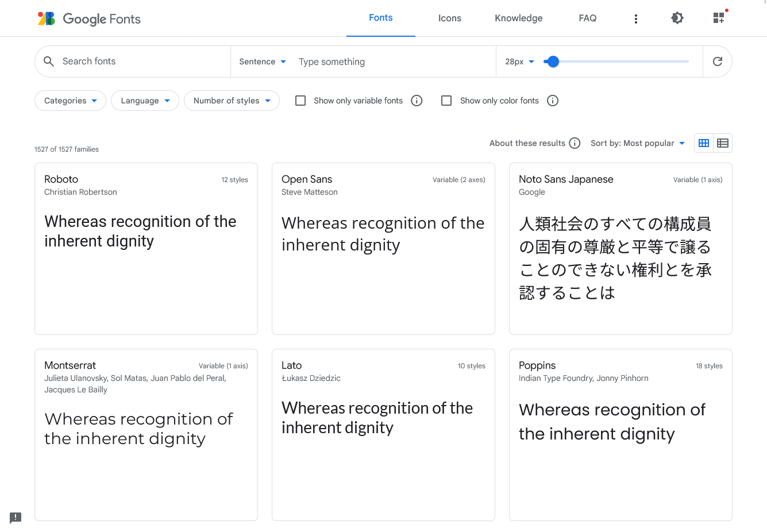The height and width of the screenshot is (532, 767).
Task: Click Variable (1 axis) label on Montserrat
Action: 223,366
